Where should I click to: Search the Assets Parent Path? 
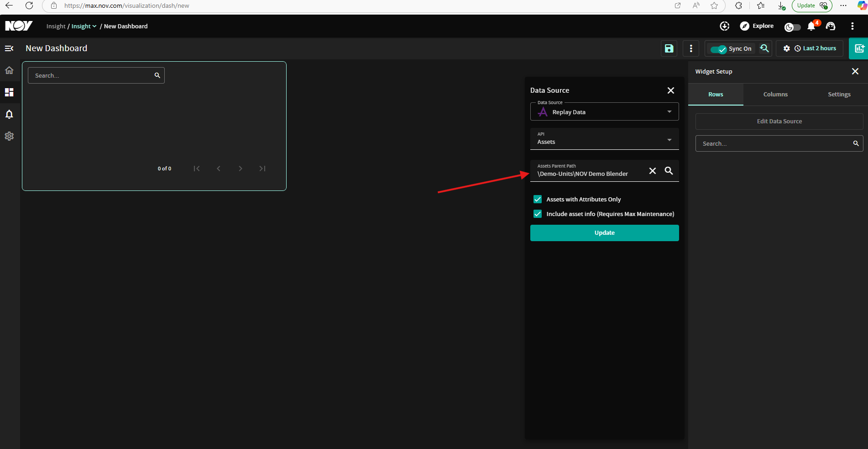pyautogui.click(x=669, y=171)
